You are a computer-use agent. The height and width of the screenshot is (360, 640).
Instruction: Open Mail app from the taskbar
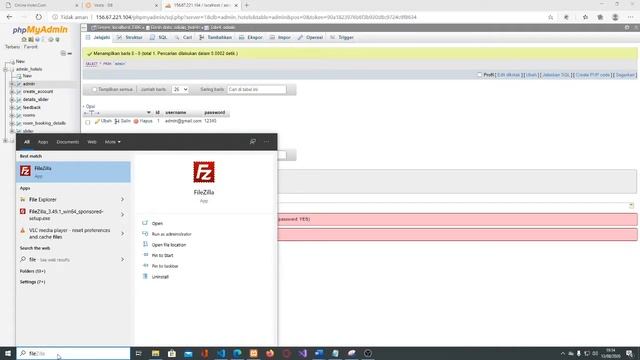pos(188,353)
